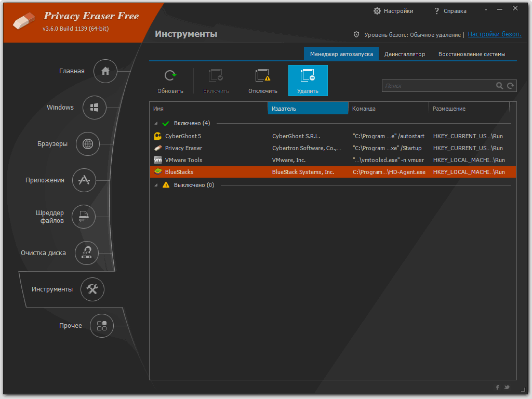This screenshot has height=399, width=532.
Task: Click the BlueStacks entry icon
Action: pos(158,171)
